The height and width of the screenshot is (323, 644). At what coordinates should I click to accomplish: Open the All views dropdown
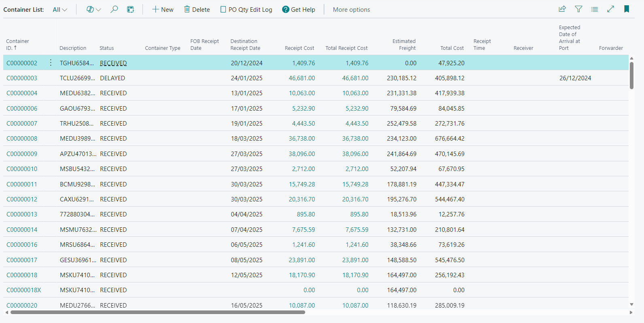click(x=60, y=9)
